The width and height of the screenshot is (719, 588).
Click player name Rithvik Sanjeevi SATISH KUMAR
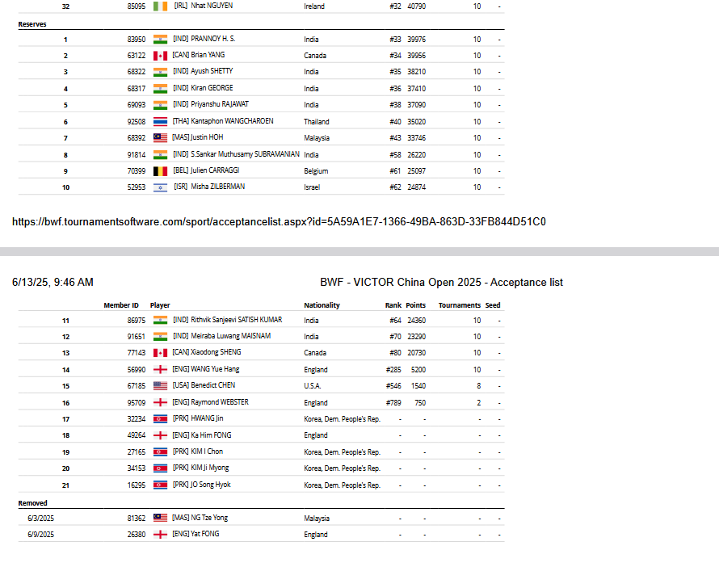point(237,319)
